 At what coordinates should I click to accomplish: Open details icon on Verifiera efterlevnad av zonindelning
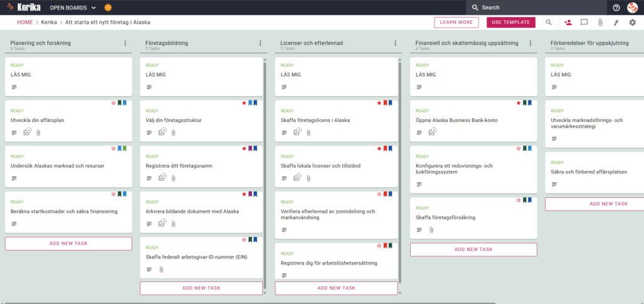click(284, 230)
